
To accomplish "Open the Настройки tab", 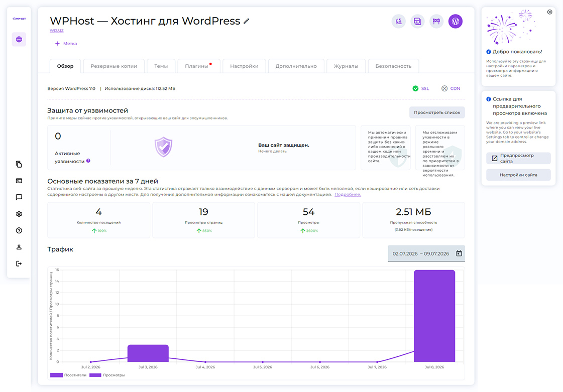I will [x=244, y=66].
